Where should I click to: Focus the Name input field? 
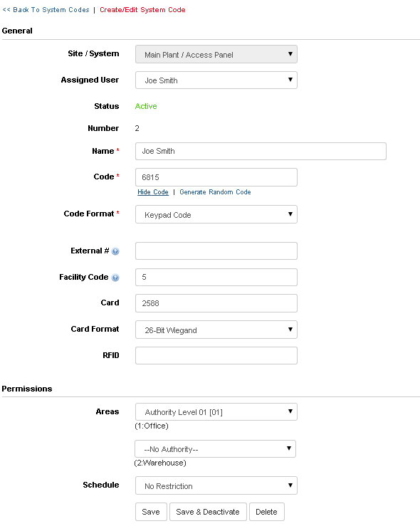coord(261,151)
